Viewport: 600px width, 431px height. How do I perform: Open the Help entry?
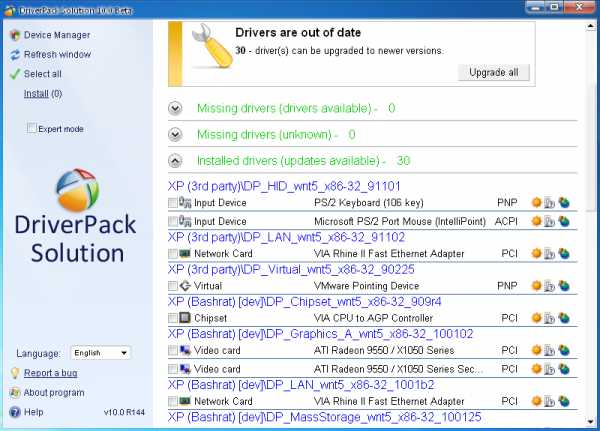point(34,412)
